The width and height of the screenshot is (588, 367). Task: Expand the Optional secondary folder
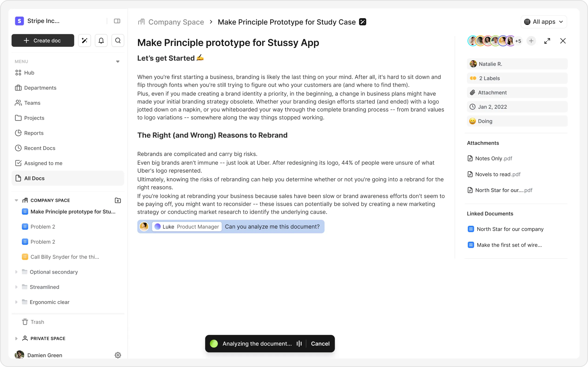coord(16,272)
